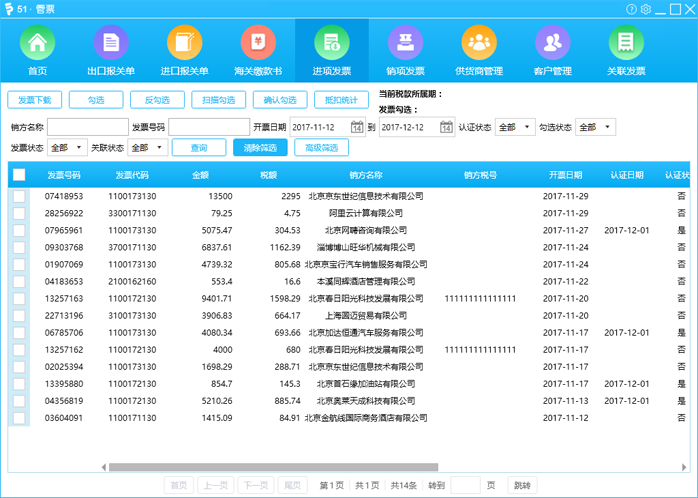Click the 发票下载 button

click(x=36, y=100)
